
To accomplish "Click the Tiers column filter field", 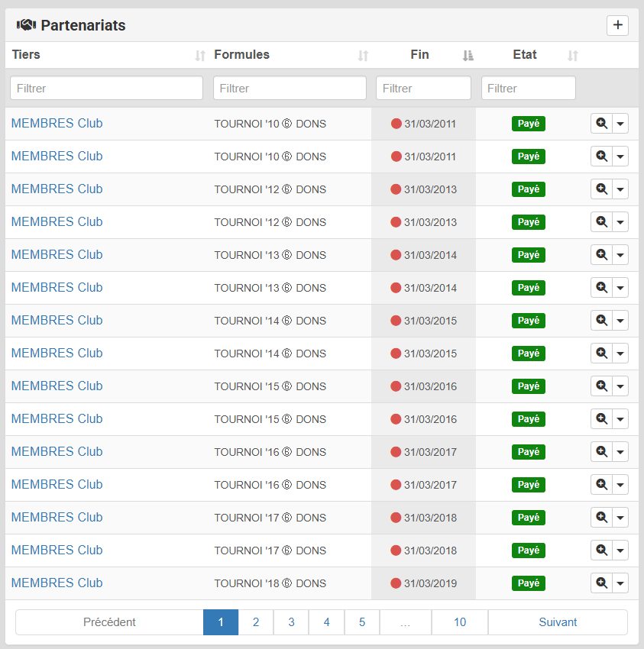I will point(106,88).
